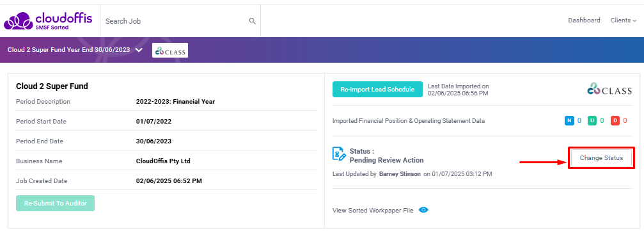Click the Change Status button
Viewport: 644px width, 233px height.
coord(601,158)
